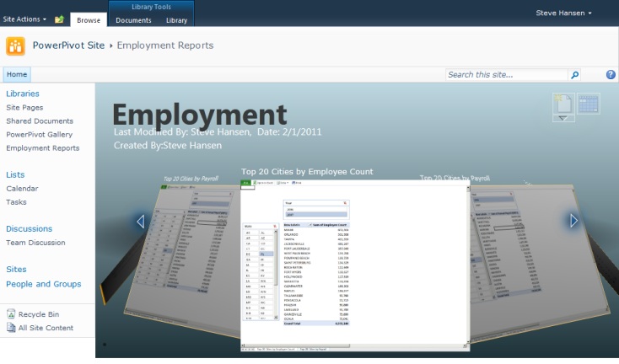Screen dimensions: 619x364
Task: Open the Libraries heading link
Action: 23,94
